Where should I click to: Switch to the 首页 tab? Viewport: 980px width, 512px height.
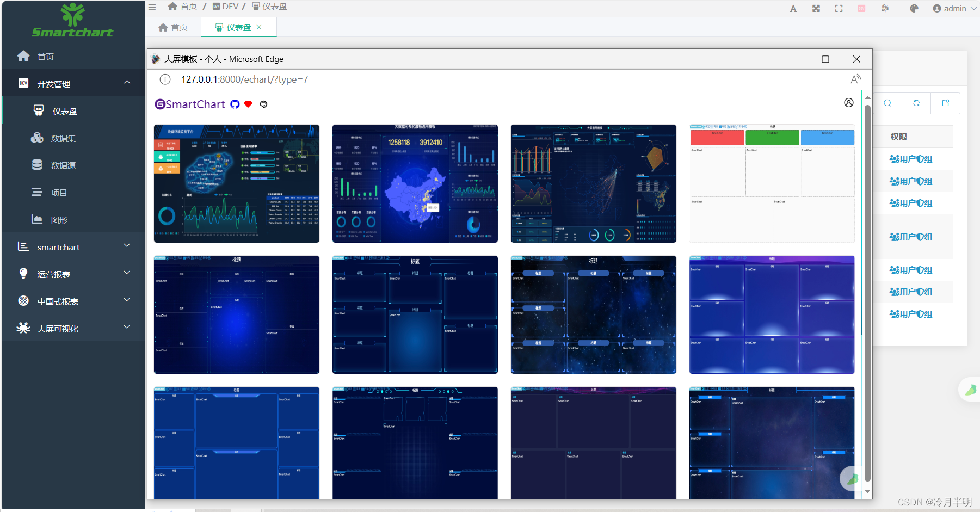tap(172, 27)
